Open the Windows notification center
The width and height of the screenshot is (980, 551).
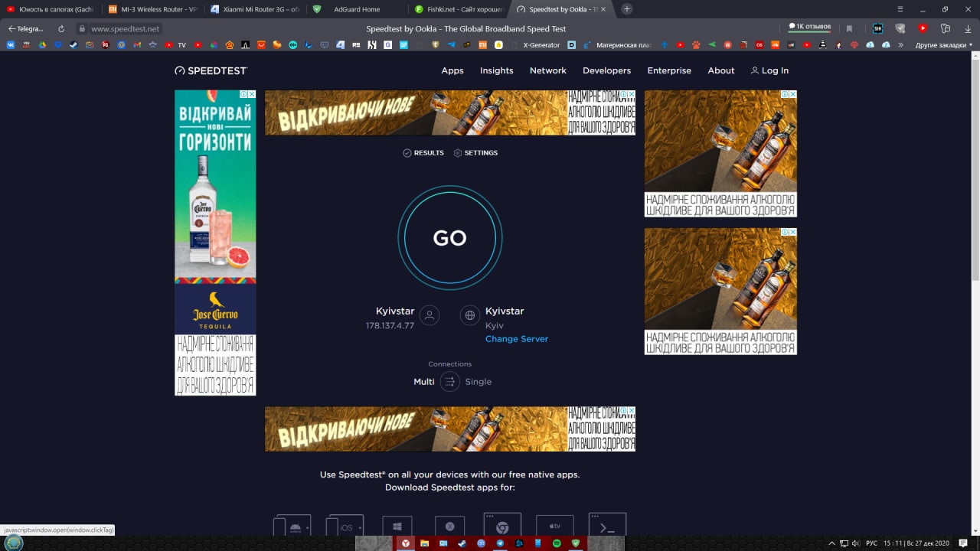pyautogui.click(x=963, y=543)
